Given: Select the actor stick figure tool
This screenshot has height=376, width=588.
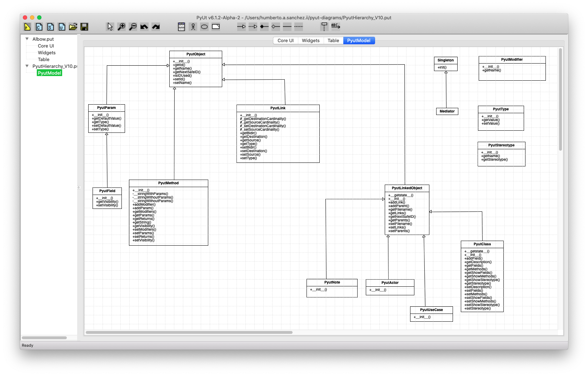Looking at the screenshot, I should pos(193,27).
